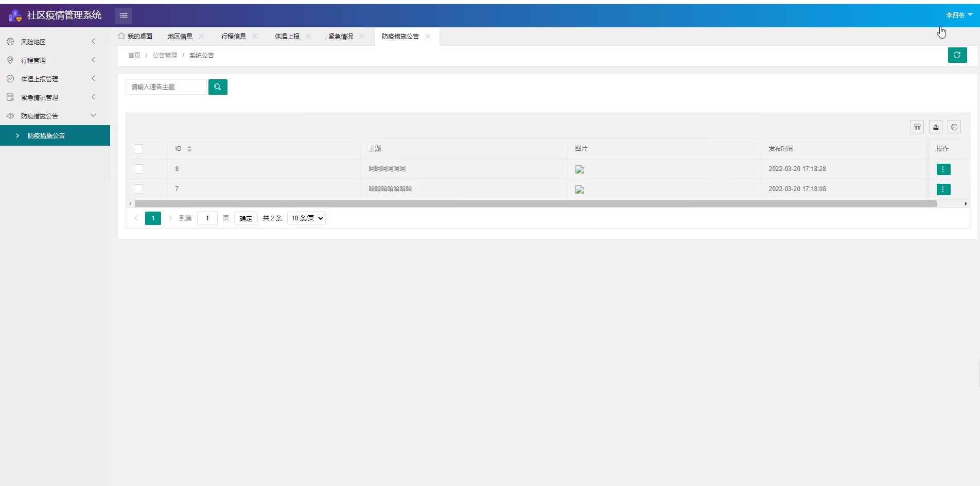The image size is (980, 486).
Task: Click the green search magnifier button
Action: [218, 87]
